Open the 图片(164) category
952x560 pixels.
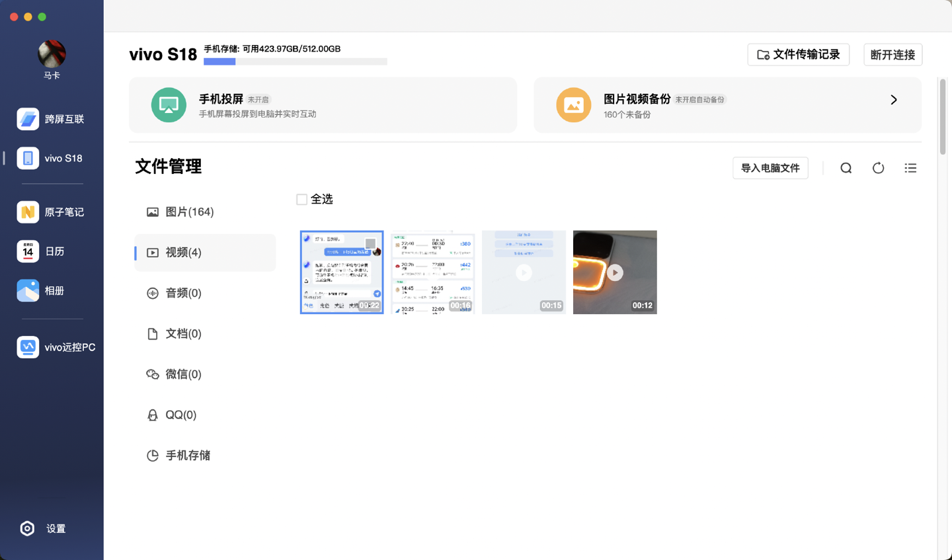pos(205,212)
